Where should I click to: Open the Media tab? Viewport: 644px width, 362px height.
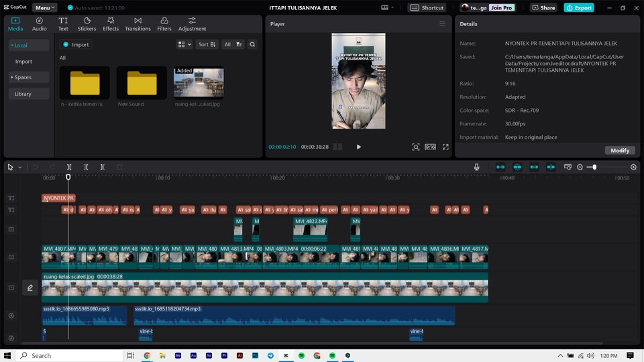pyautogui.click(x=15, y=24)
